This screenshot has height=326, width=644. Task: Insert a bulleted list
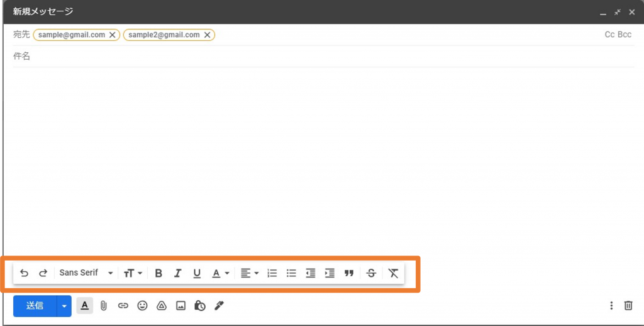click(x=291, y=273)
